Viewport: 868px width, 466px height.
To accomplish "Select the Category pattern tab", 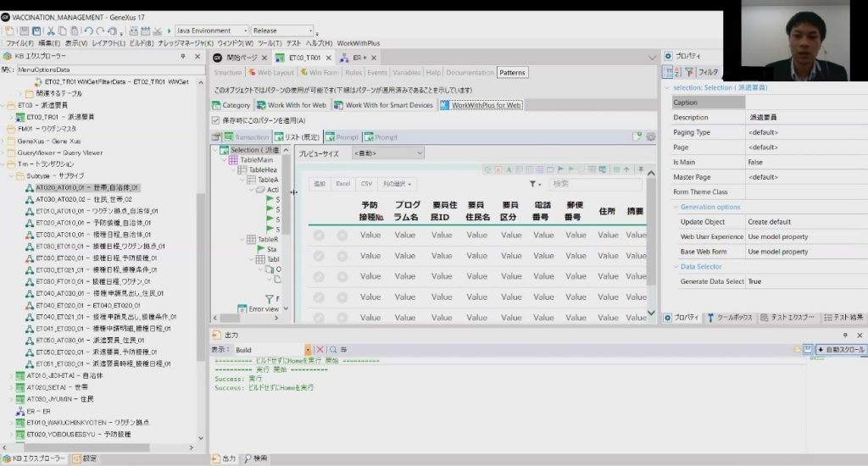I will [231, 105].
